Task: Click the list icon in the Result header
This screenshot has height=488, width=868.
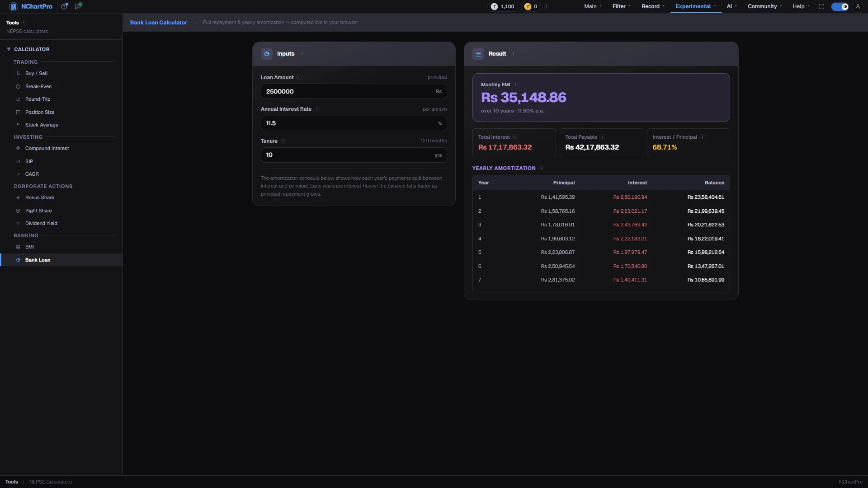Action: [478, 54]
